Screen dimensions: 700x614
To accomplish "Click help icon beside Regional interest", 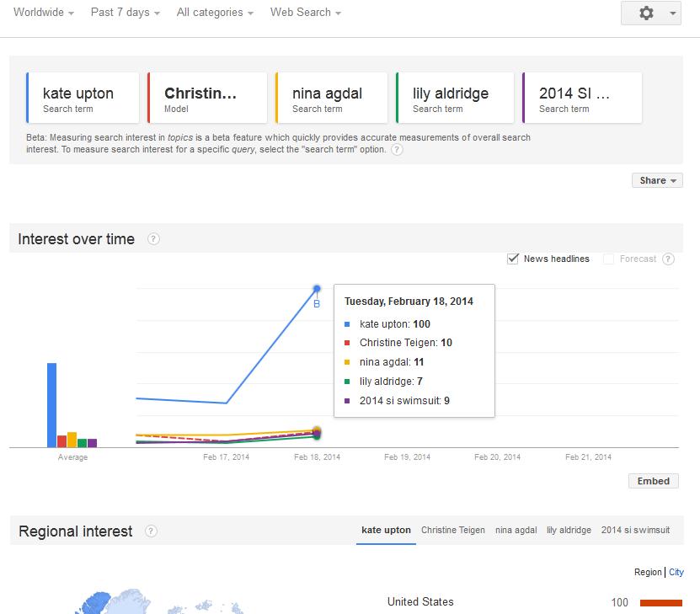I will pyautogui.click(x=151, y=531).
